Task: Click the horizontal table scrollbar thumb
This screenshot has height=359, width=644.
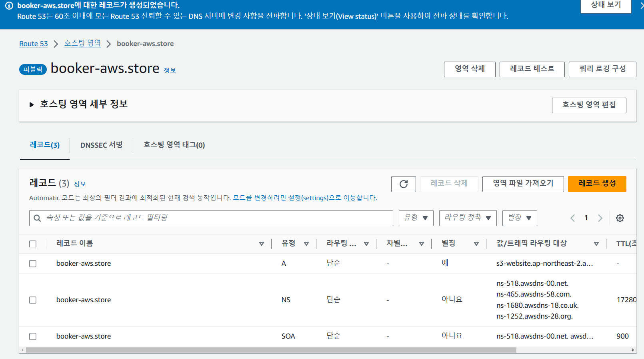Action: point(271,350)
